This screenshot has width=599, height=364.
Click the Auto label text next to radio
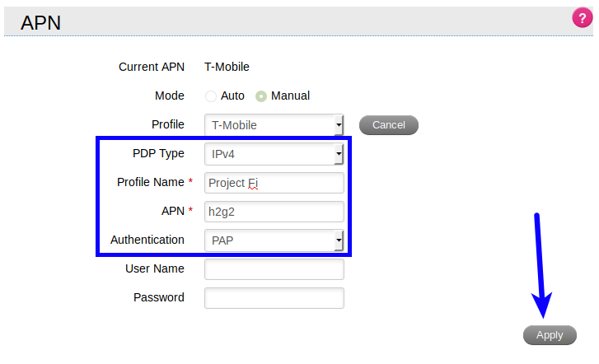pos(232,96)
